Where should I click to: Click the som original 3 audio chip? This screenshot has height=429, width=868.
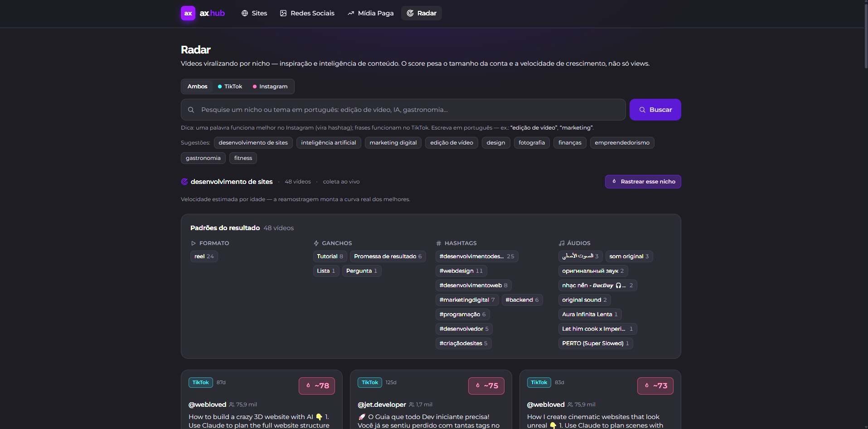pos(629,256)
